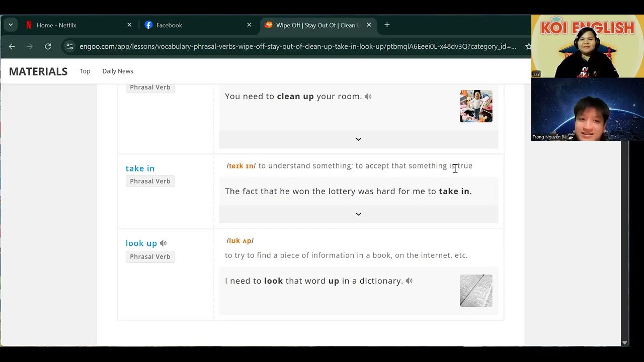Switch to the Home - Netflix tab
The height and width of the screenshot is (362, 644).
click(75, 25)
